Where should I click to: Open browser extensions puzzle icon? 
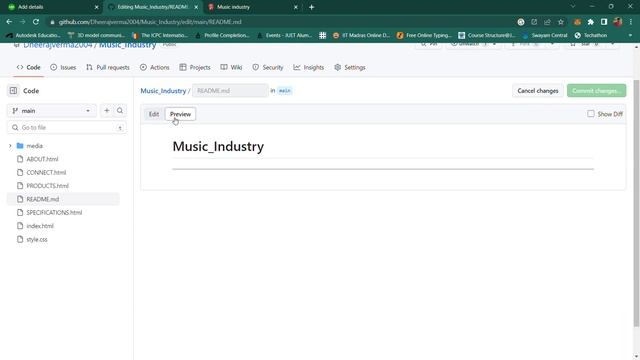591,22
